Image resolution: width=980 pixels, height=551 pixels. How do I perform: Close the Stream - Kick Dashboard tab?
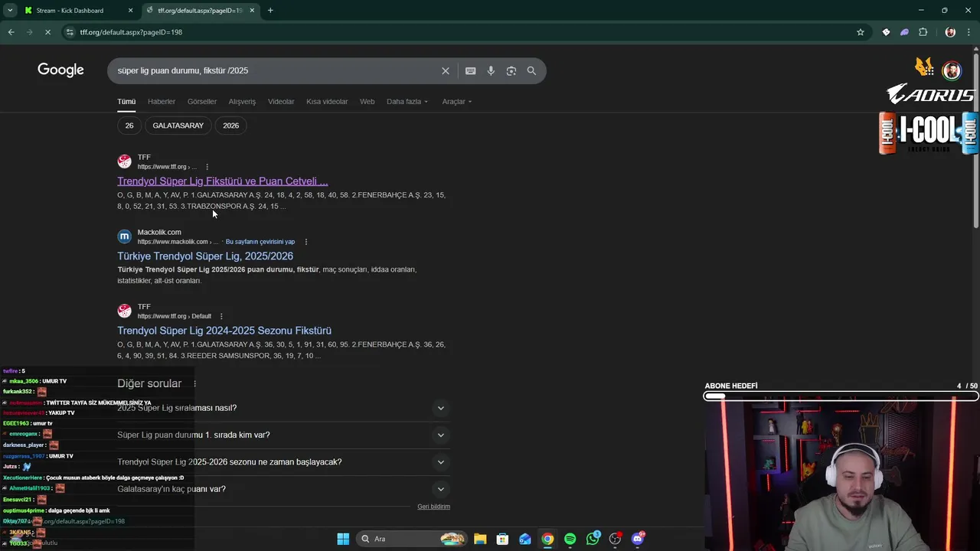pyautogui.click(x=130, y=11)
